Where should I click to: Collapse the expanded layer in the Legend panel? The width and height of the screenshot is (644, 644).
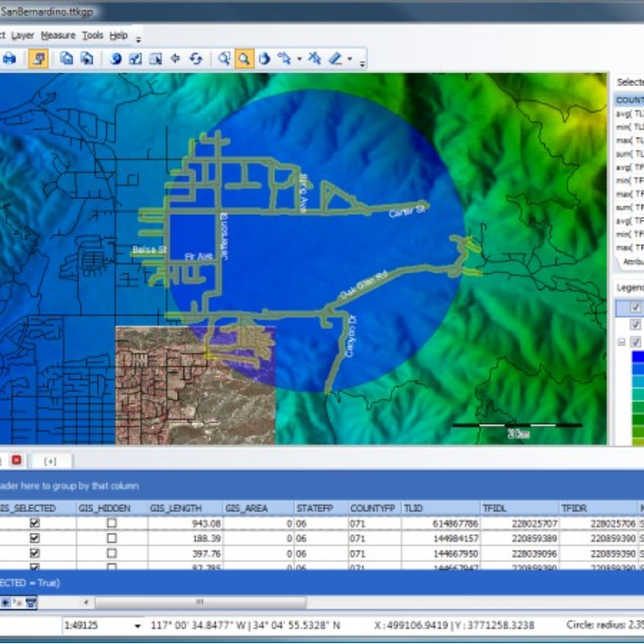tap(621, 342)
